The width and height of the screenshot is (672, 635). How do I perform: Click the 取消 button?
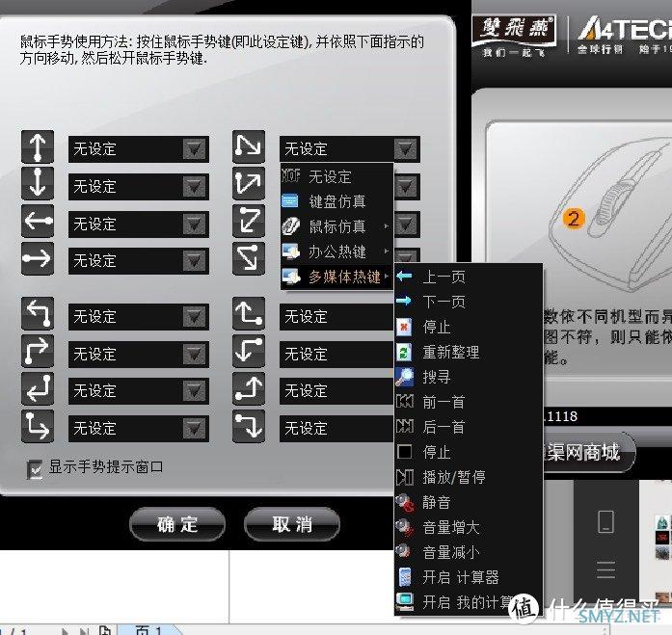[x=292, y=524]
